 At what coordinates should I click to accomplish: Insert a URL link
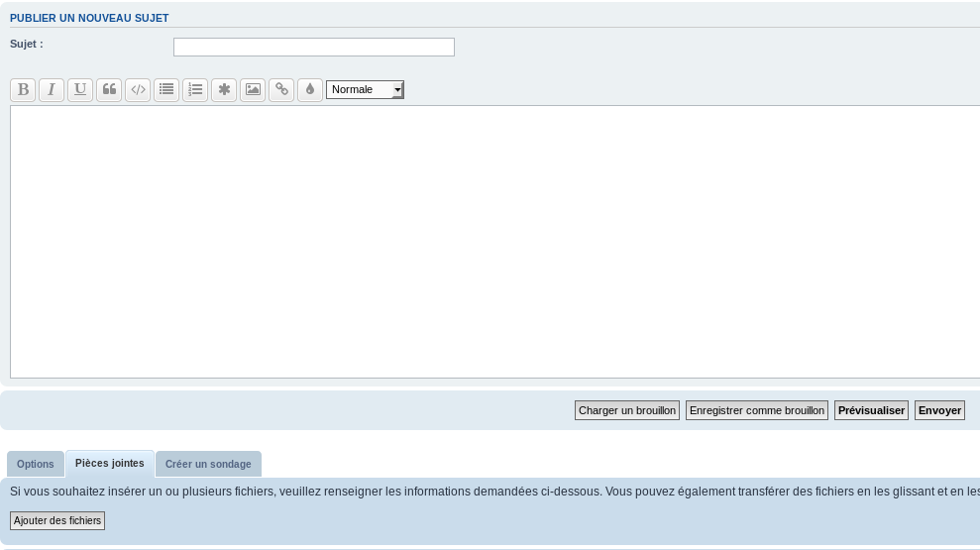pos(281,89)
